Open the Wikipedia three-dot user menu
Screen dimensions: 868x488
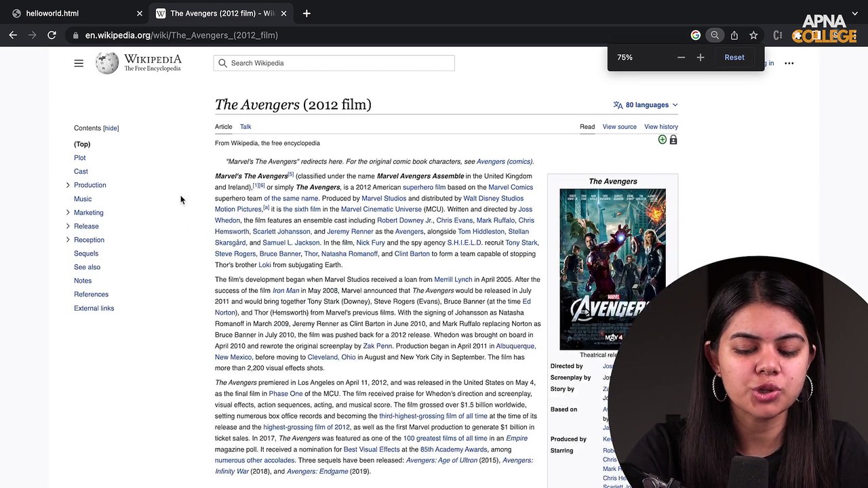coord(789,63)
